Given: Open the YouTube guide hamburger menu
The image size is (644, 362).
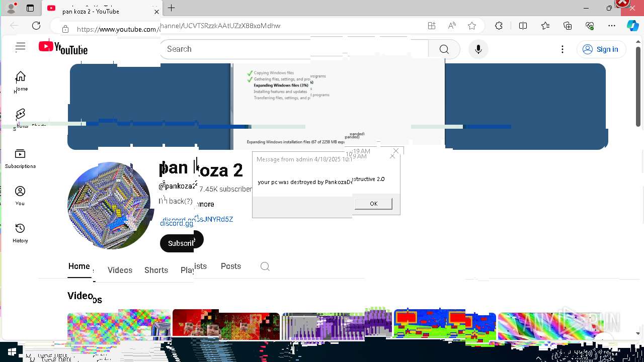Looking at the screenshot, I should 20,47.
